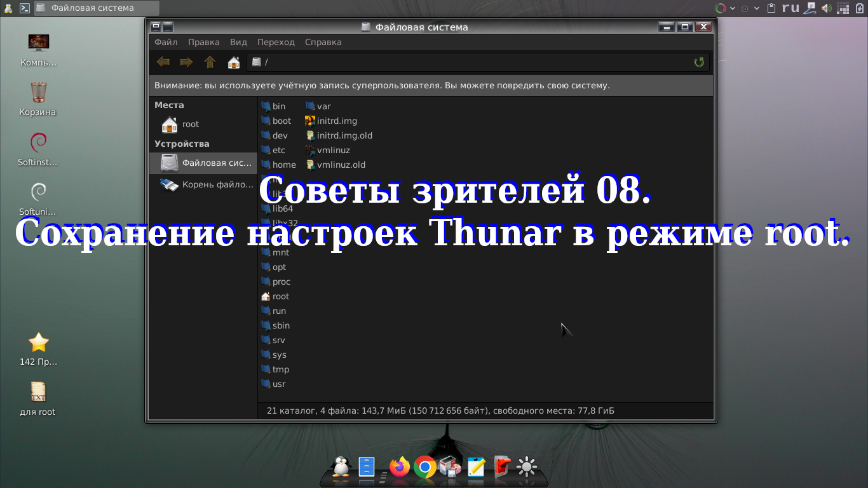Select Корень файло... device in sidebar

point(203,185)
